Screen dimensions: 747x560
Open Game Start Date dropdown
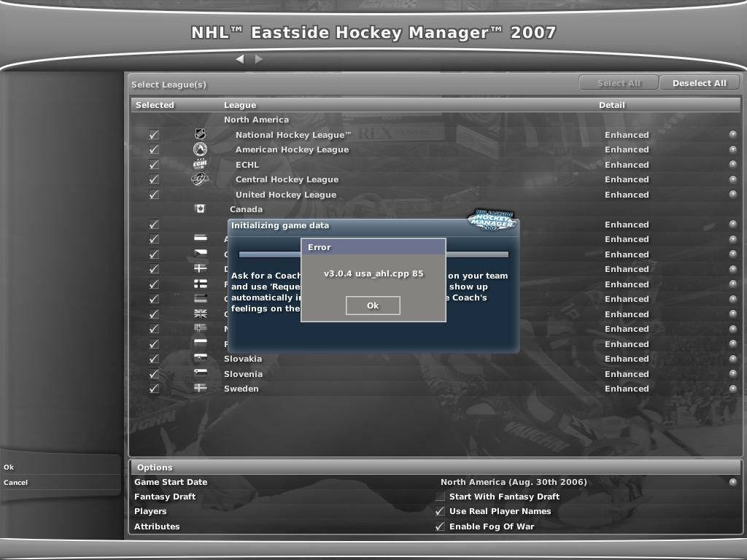[x=732, y=481]
